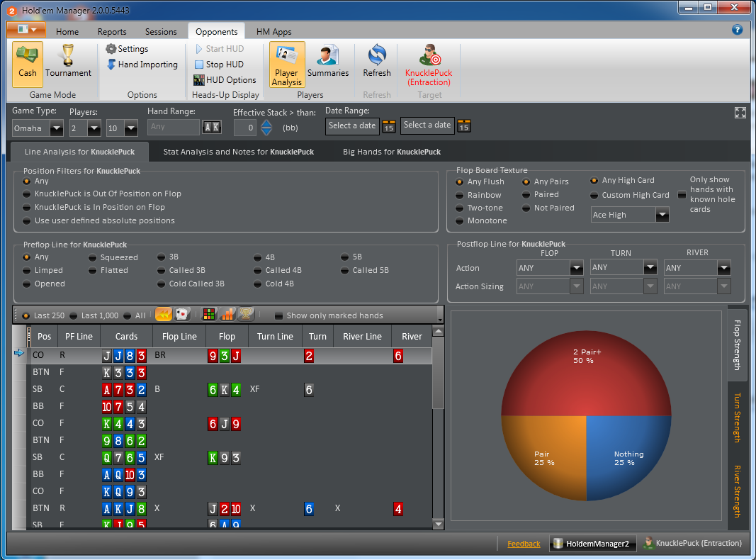Select the Tournament game mode icon
This screenshot has width=756, height=560.
click(x=67, y=65)
